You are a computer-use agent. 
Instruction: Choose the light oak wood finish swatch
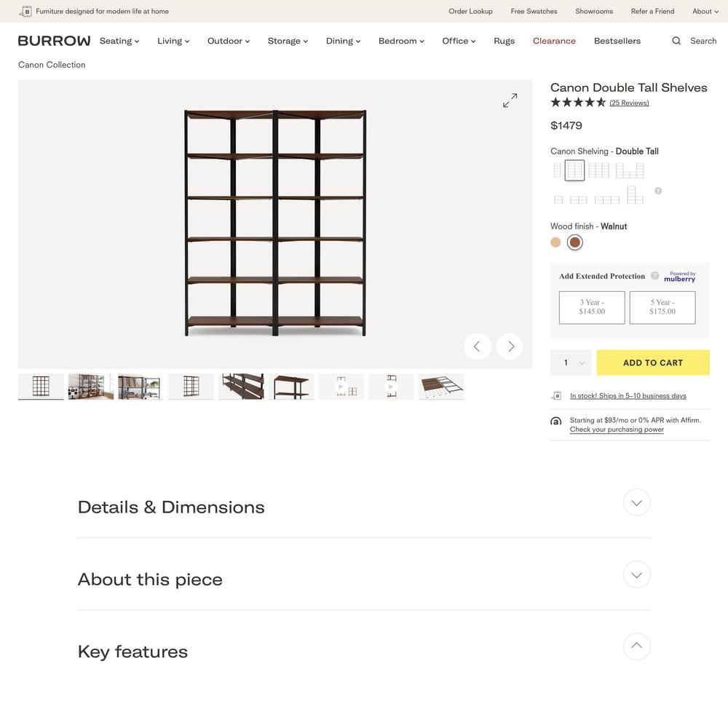pyautogui.click(x=555, y=242)
